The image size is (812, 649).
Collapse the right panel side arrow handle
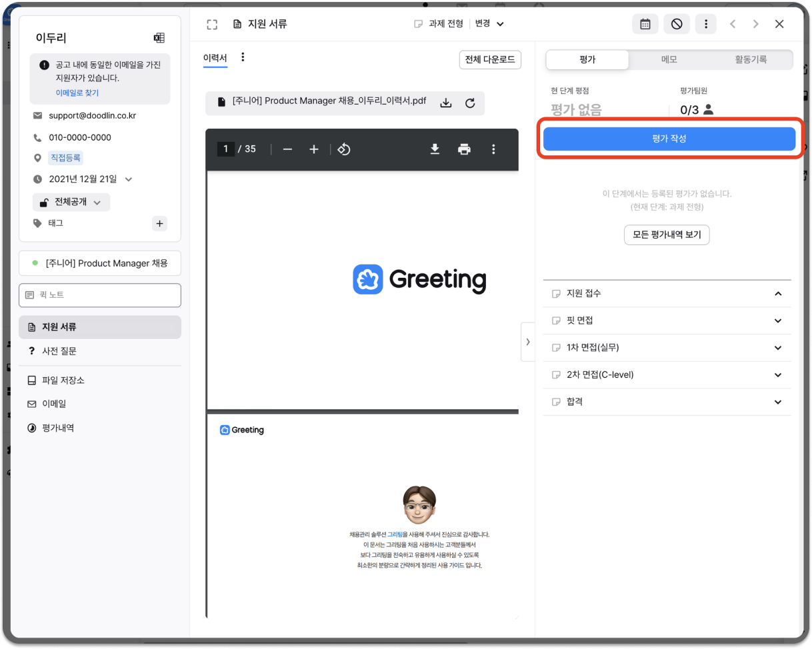point(528,342)
